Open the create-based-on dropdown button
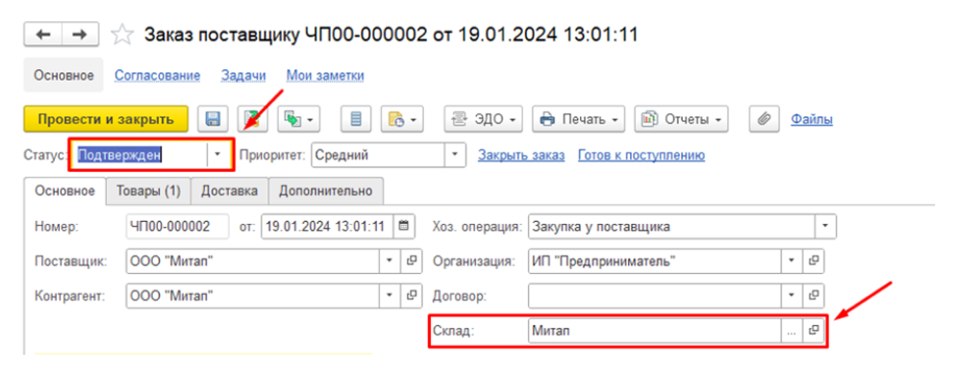 tap(299, 118)
